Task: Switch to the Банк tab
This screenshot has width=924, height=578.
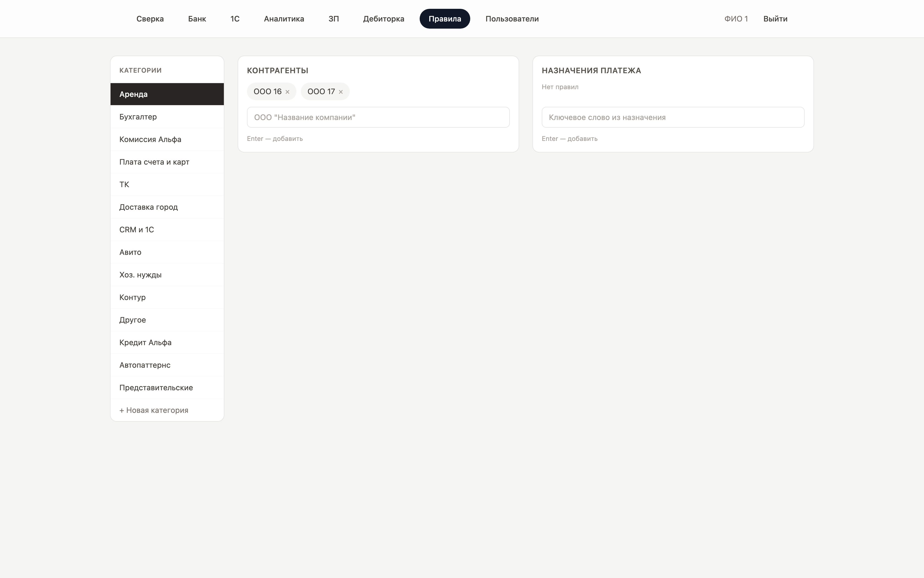Action: [x=197, y=19]
